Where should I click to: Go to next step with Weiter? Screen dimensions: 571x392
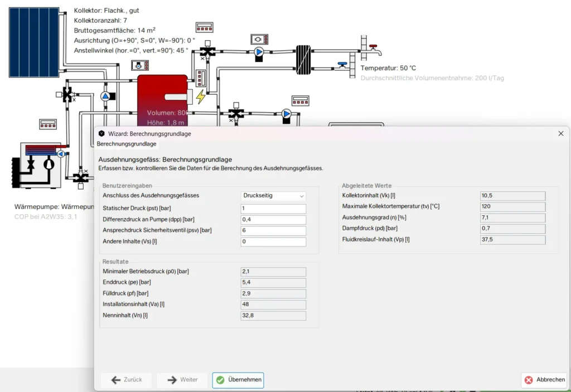coord(182,380)
